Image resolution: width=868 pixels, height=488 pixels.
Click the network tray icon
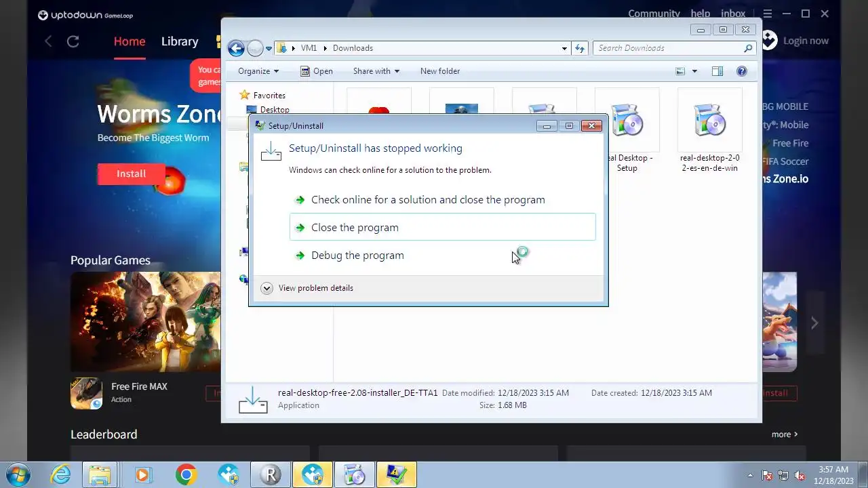click(x=783, y=475)
